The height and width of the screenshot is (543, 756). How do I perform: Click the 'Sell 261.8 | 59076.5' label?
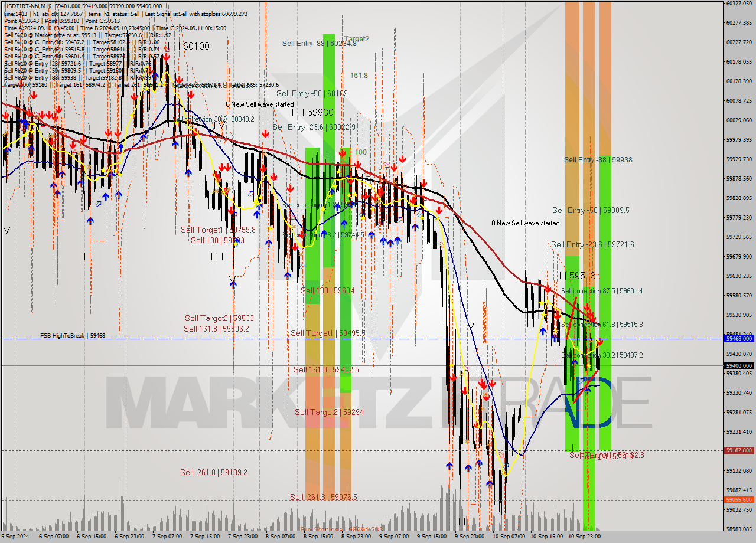323,497
